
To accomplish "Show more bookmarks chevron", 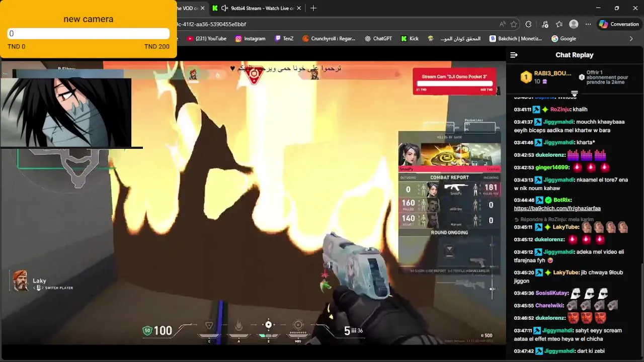I will click(631, 39).
